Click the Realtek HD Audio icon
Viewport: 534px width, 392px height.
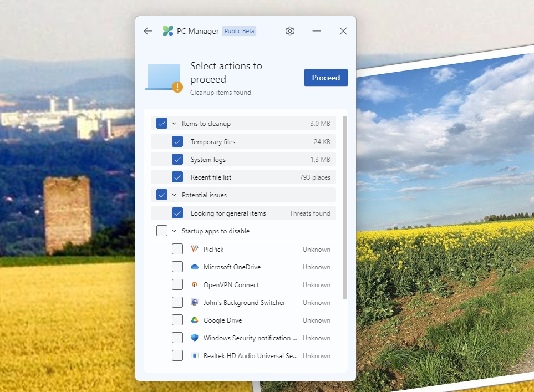pos(195,355)
